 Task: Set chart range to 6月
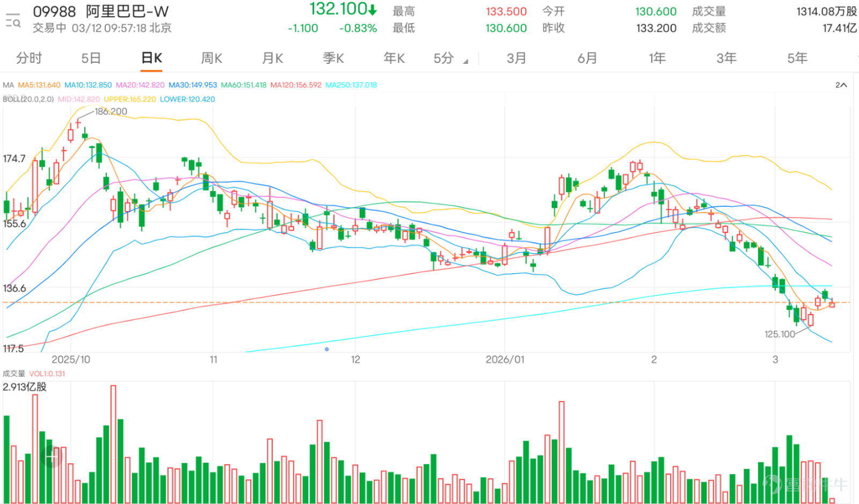tap(587, 58)
